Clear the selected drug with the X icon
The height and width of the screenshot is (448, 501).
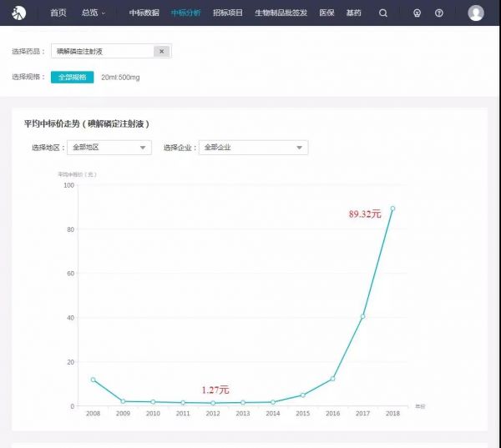[x=162, y=52]
